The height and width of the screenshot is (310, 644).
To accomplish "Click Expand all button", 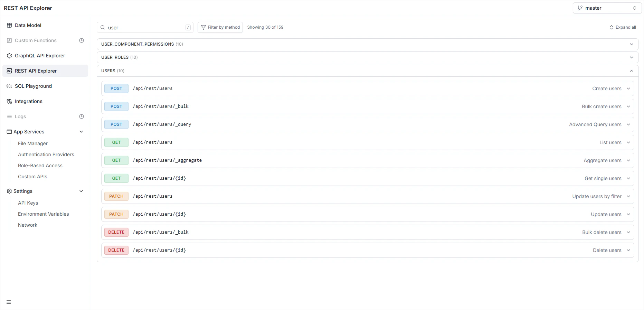I will [623, 27].
